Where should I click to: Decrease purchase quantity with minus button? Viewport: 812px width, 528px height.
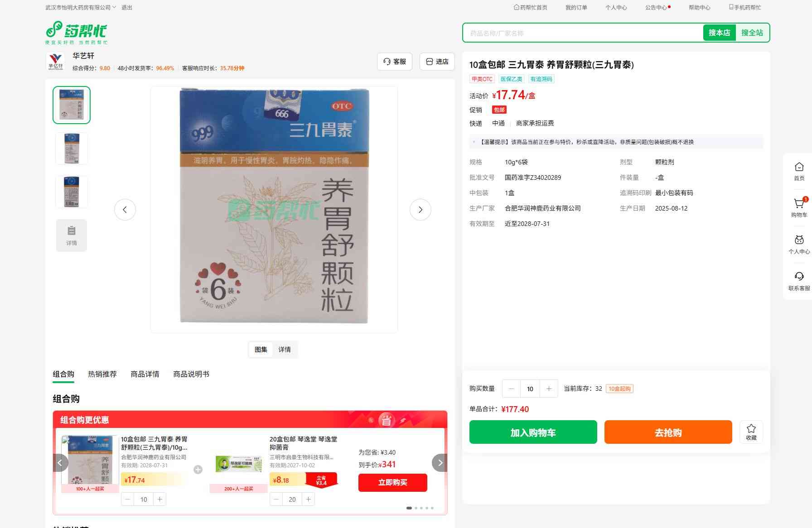[x=511, y=389]
